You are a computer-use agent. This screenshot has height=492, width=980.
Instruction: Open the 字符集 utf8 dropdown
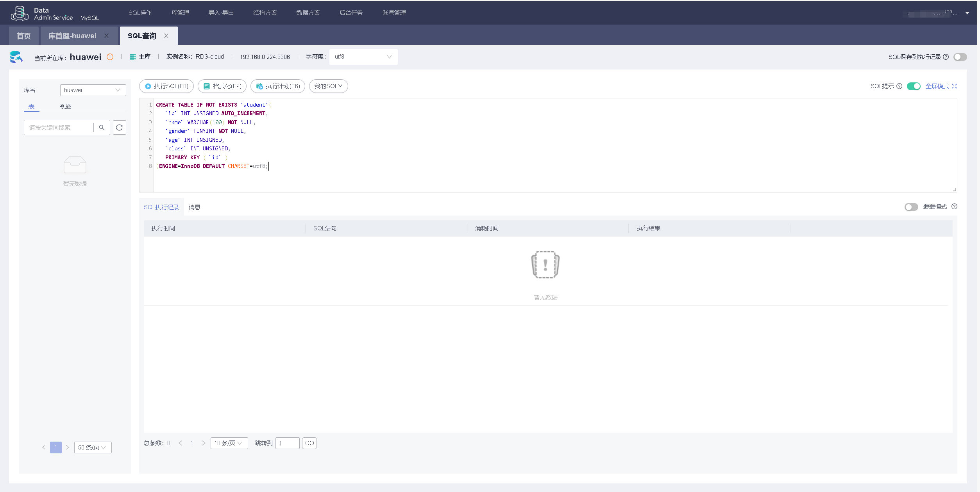363,57
